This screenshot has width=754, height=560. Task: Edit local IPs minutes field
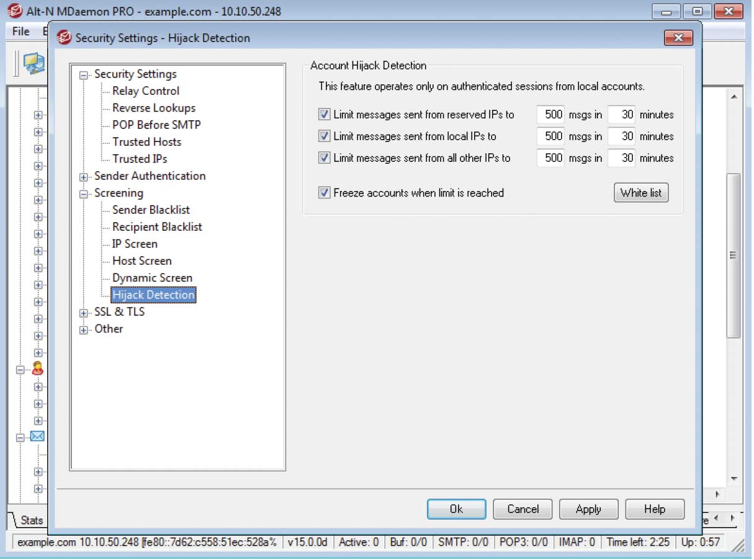[x=622, y=136]
